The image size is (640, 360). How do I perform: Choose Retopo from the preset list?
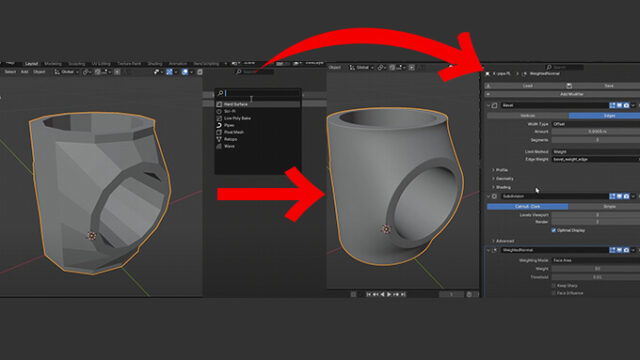point(258,139)
